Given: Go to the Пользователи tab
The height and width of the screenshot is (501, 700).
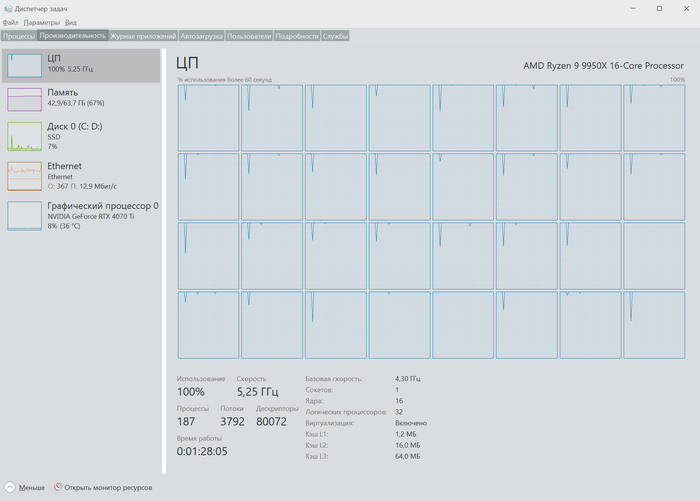Looking at the screenshot, I should coord(249,36).
